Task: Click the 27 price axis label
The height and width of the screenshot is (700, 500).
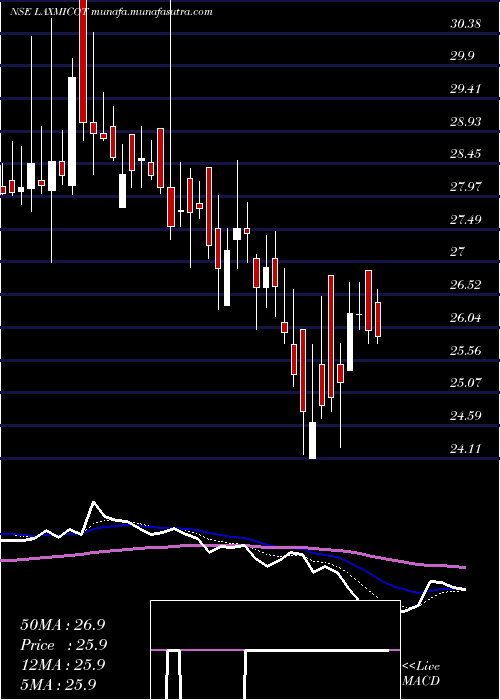Action: click(458, 252)
